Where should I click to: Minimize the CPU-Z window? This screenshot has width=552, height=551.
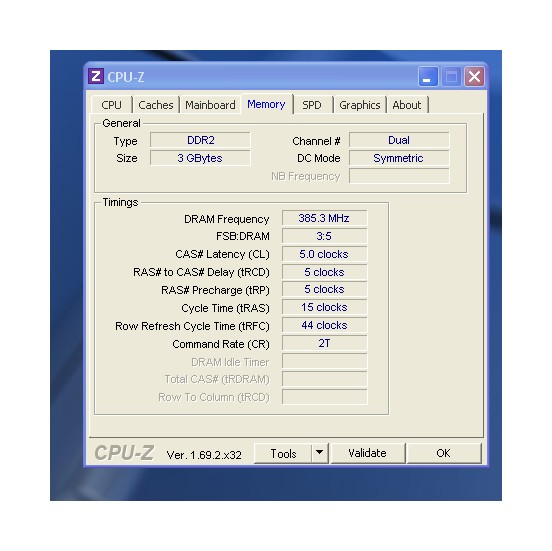428,76
